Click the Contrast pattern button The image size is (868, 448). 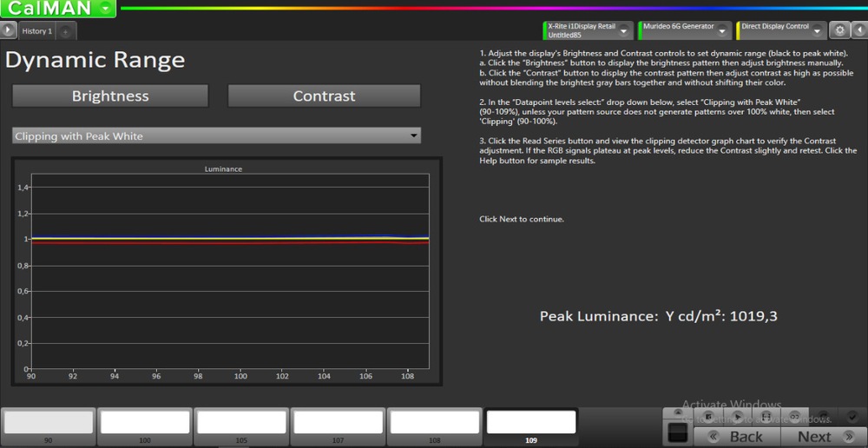click(x=324, y=96)
